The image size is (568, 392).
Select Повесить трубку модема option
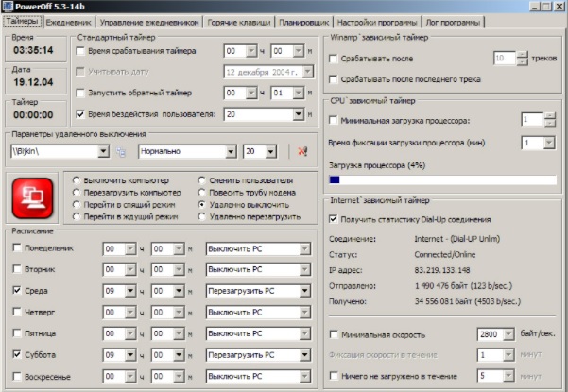(x=201, y=192)
